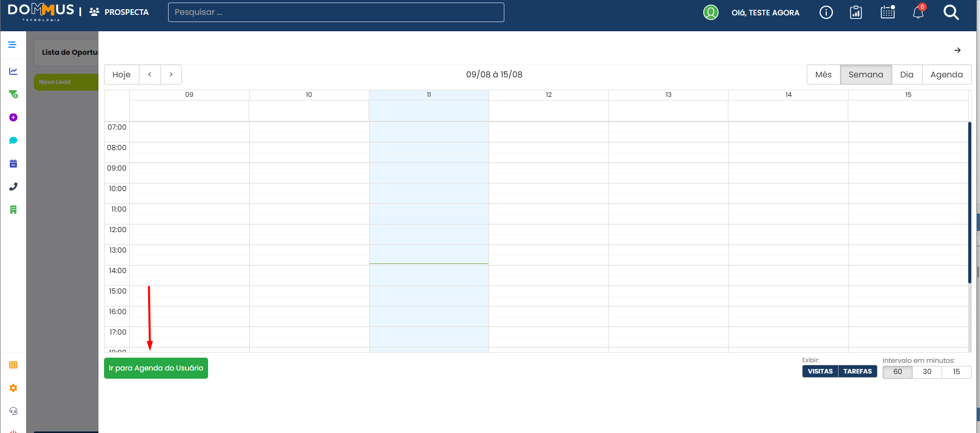Image resolution: width=980 pixels, height=433 pixels.
Task: Collapse the panel with right arrow
Action: [957, 50]
